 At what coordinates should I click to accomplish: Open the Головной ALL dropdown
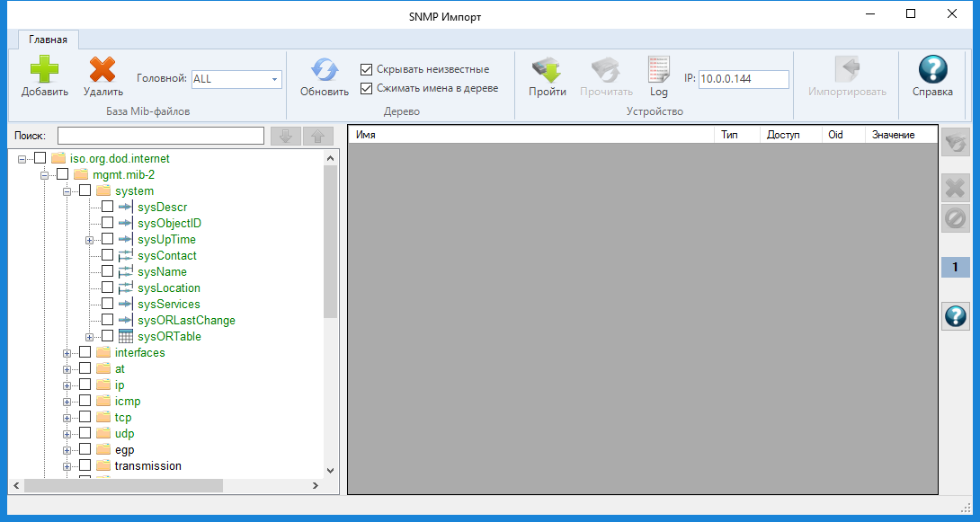click(274, 79)
